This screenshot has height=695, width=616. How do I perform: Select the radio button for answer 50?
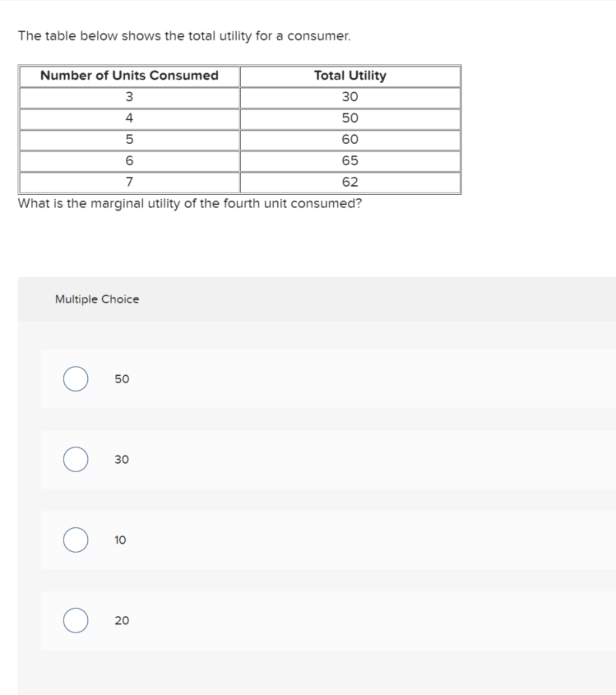click(75, 379)
